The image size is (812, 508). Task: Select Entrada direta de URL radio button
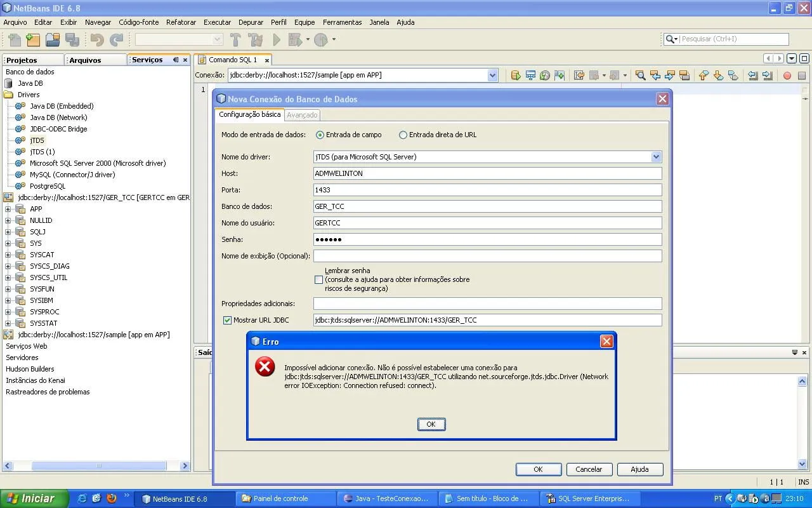click(403, 135)
